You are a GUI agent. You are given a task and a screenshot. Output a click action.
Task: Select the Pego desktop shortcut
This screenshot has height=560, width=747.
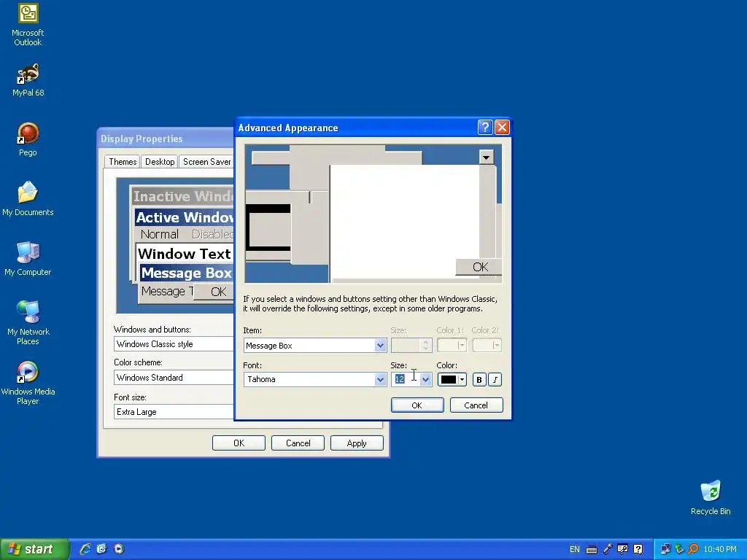(x=28, y=139)
